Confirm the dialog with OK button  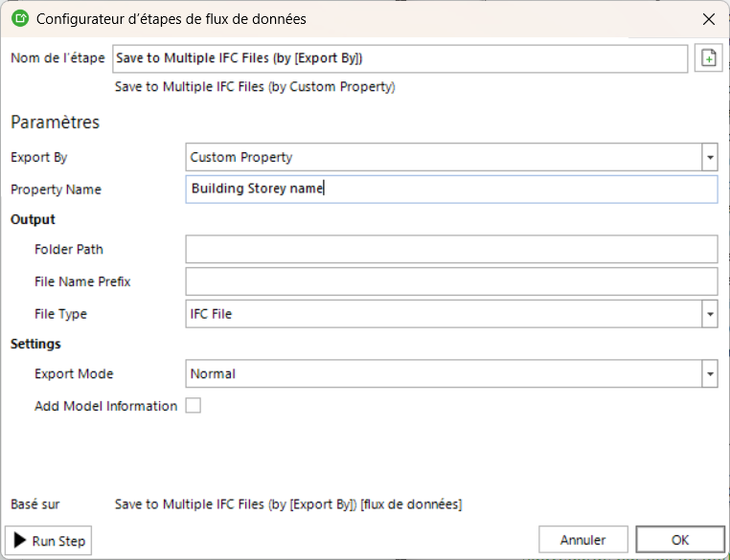tap(680, 540)
